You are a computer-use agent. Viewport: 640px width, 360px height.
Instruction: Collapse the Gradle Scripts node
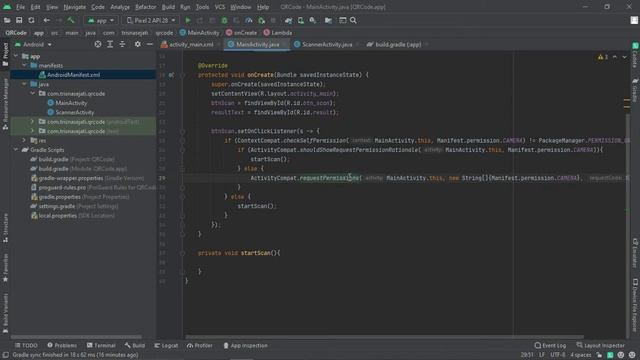(x=16, y=150)
